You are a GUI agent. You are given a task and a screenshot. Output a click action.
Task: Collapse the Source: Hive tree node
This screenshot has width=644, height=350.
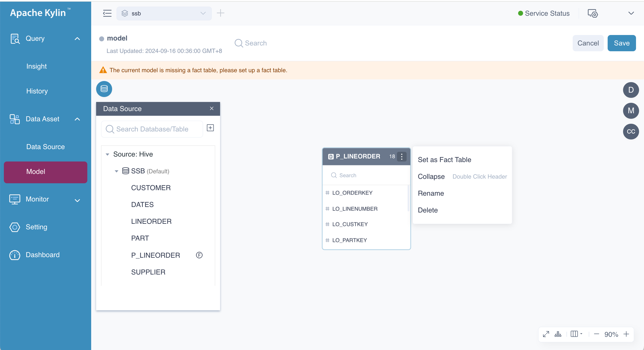(x=107, y=154)
